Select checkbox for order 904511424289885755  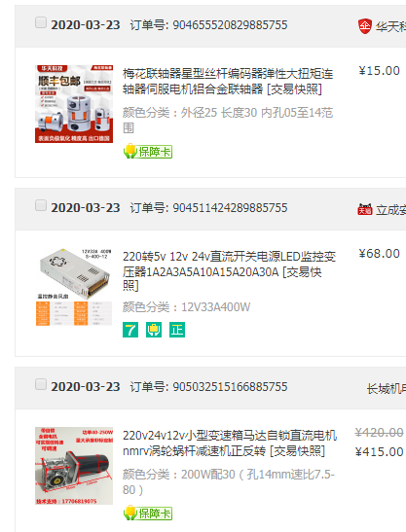point(41,205)
